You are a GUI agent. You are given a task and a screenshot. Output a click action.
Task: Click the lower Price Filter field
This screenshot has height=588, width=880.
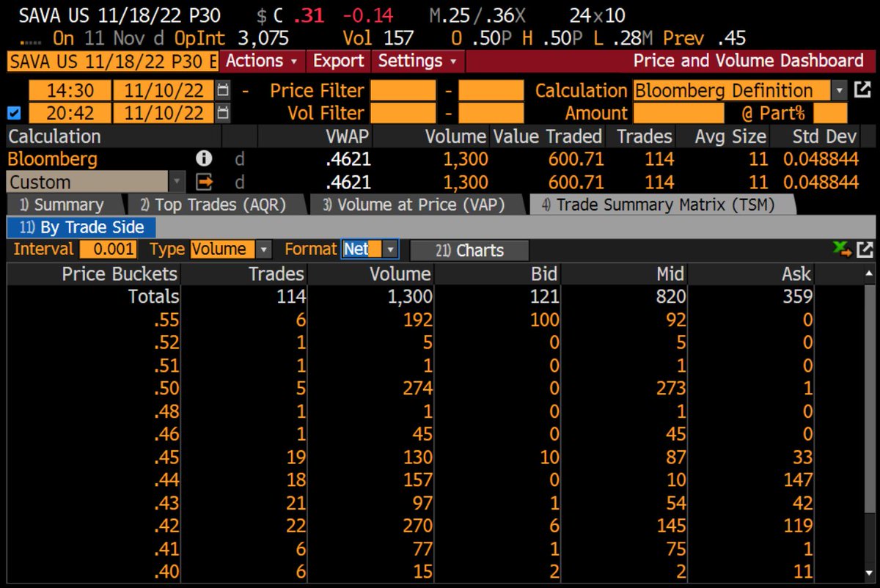[x=403, y=91]
